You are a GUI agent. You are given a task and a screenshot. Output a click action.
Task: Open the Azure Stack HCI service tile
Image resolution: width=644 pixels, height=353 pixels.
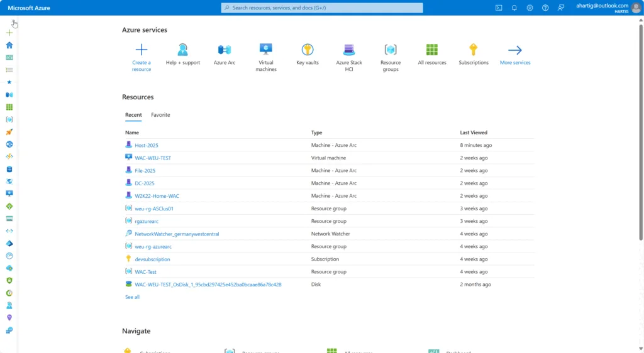(x=348, y=57)
